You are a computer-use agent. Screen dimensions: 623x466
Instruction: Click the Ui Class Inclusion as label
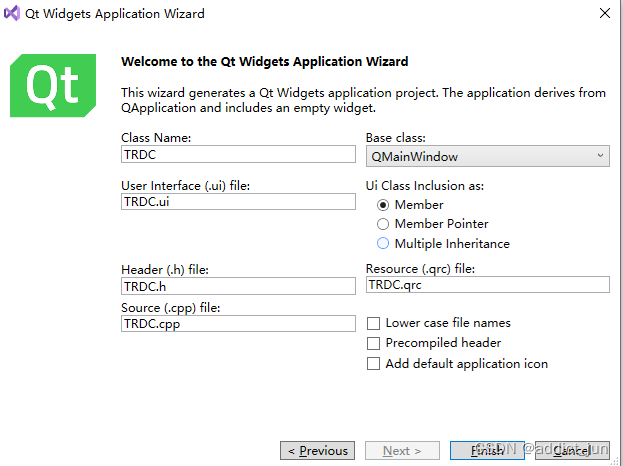click(425, 186)
